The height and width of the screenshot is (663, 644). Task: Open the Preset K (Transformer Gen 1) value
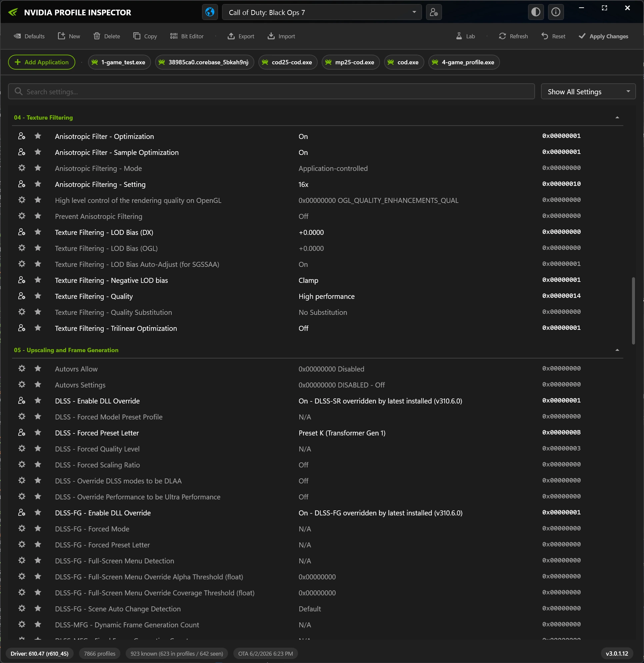click(x=342, y=433)
